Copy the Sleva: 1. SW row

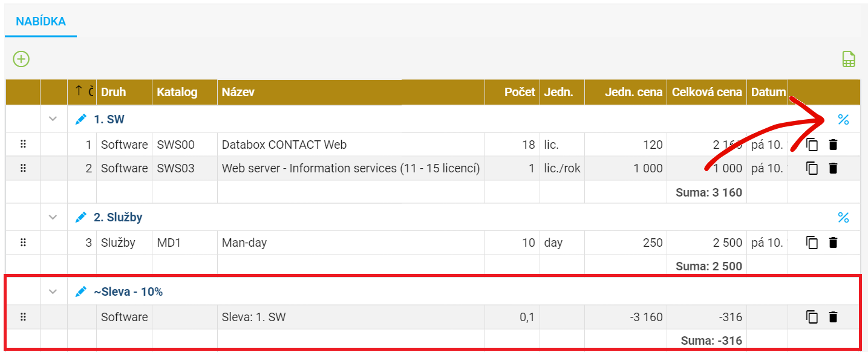(812, 317)
